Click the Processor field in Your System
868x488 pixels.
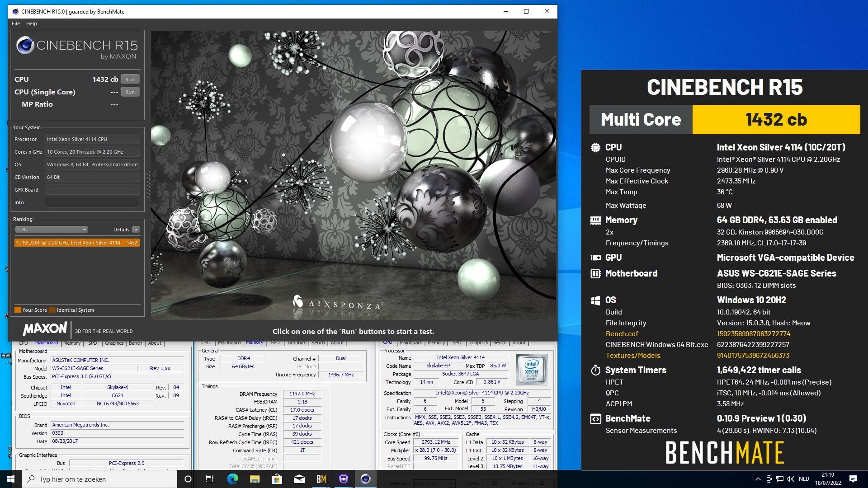tap(92, 139)
